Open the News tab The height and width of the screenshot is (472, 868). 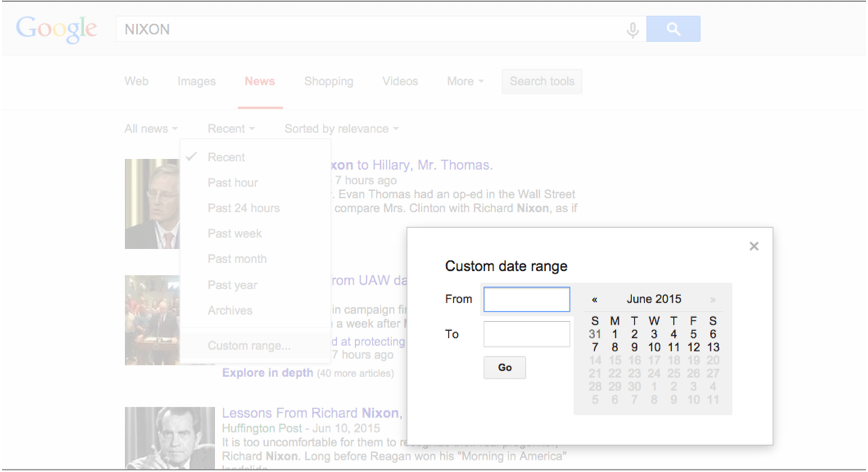(260, 81)
